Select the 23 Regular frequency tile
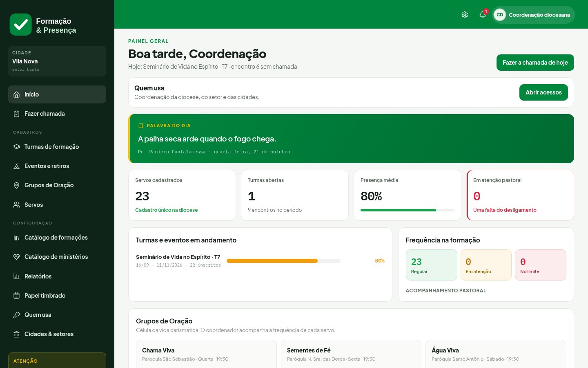The image size is (588, 368). tap(432, 265)
